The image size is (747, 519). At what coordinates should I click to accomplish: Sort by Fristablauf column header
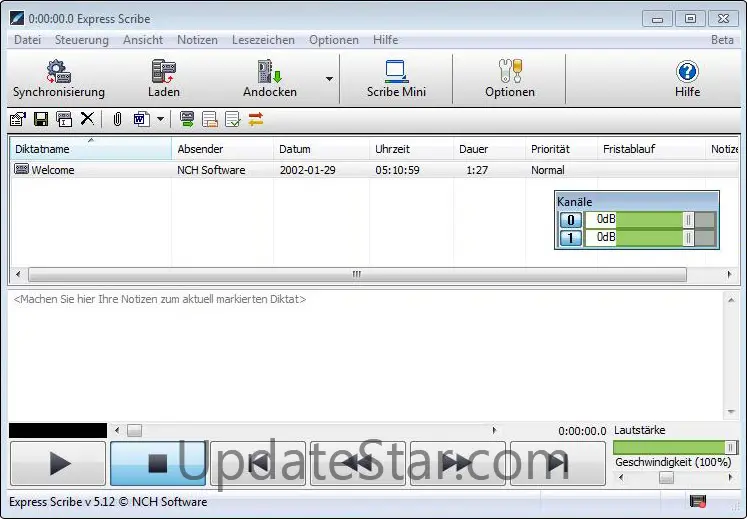651,149
